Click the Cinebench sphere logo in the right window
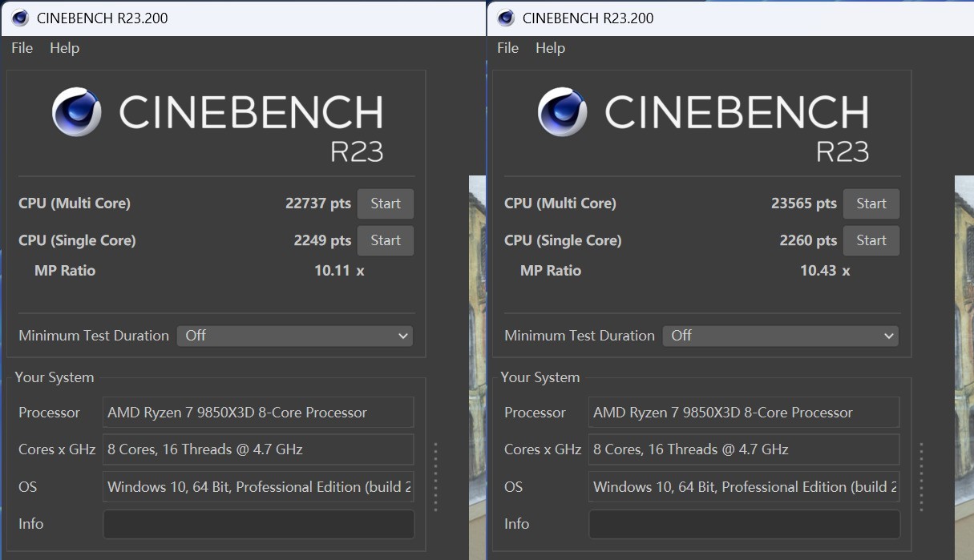Viewport: 974px width, 560px height. click(563, 112)
